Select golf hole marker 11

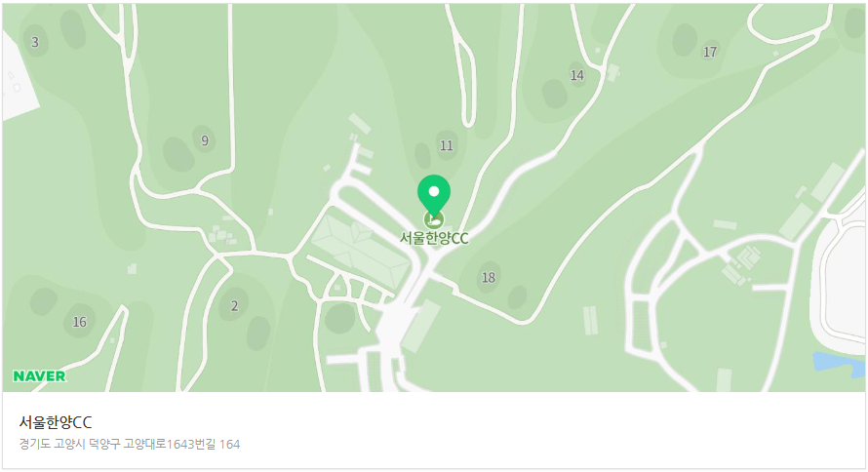(446, 145)
